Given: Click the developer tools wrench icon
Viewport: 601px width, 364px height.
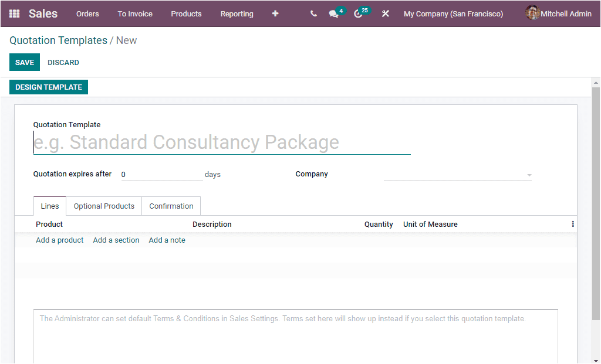Looking at the screenshot, I should (x=385, y=13).
